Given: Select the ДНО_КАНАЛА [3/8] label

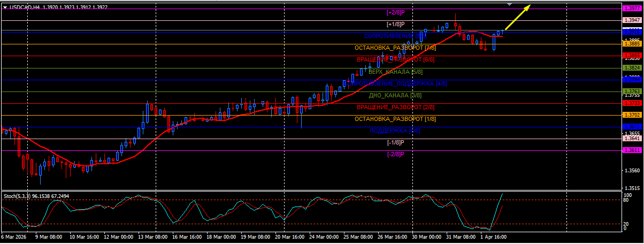Looking at the screenshot, I should [395, 95].
